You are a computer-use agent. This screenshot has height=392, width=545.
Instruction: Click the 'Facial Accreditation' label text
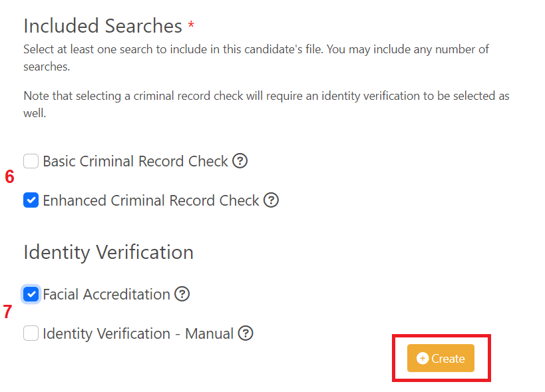coord(106,294)
